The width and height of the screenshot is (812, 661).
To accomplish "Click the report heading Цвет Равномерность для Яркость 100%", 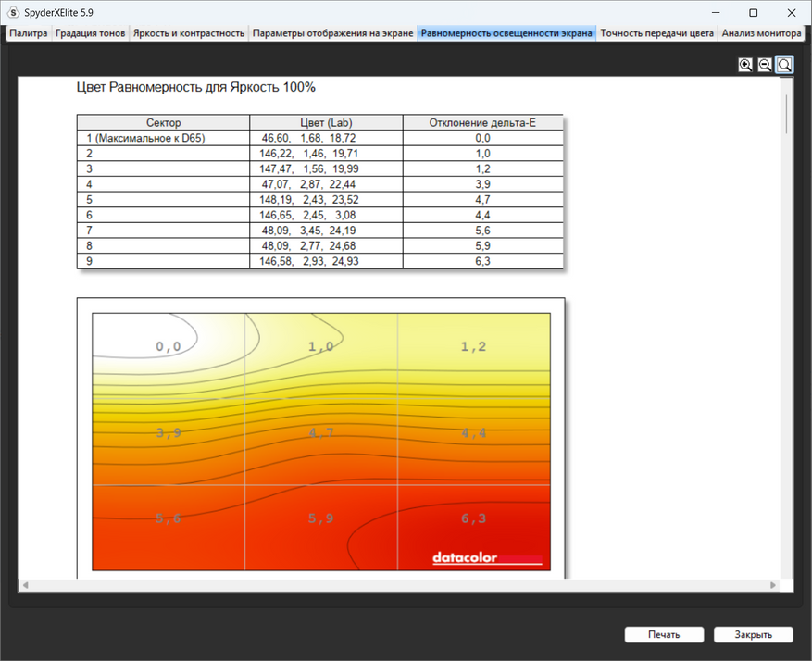I will [x=195, y=87].
